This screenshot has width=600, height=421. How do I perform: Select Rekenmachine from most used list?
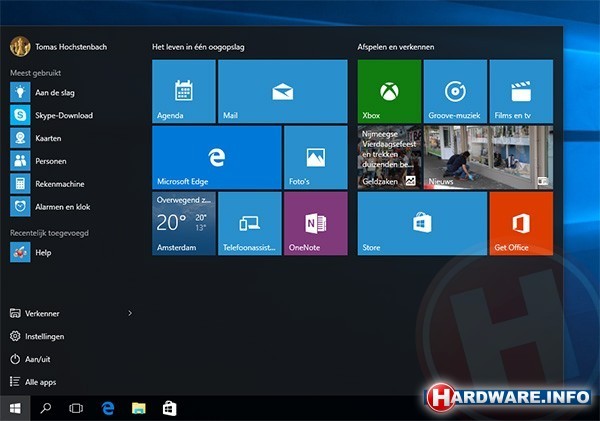[60, 184]
